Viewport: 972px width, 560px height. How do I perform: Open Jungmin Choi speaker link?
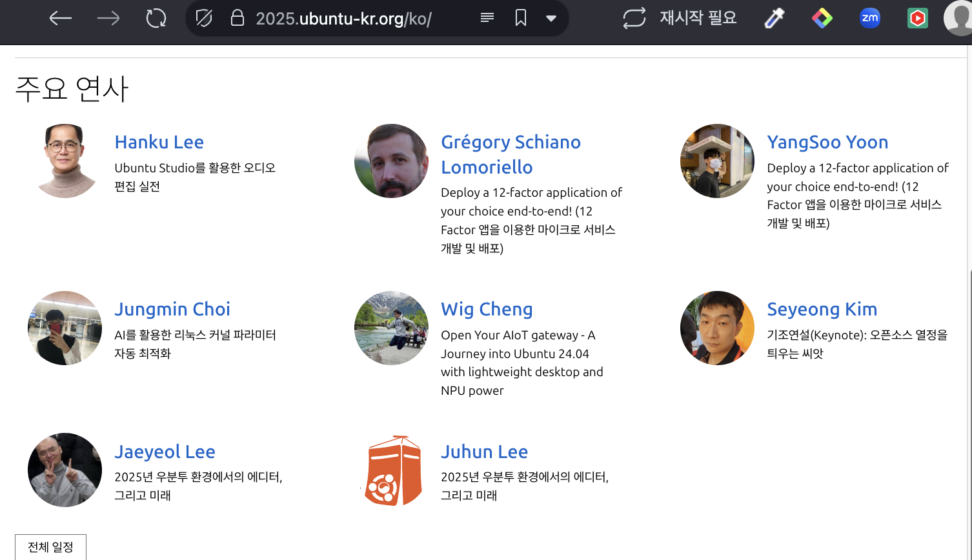pyautogui.click(x=172, y=309)
